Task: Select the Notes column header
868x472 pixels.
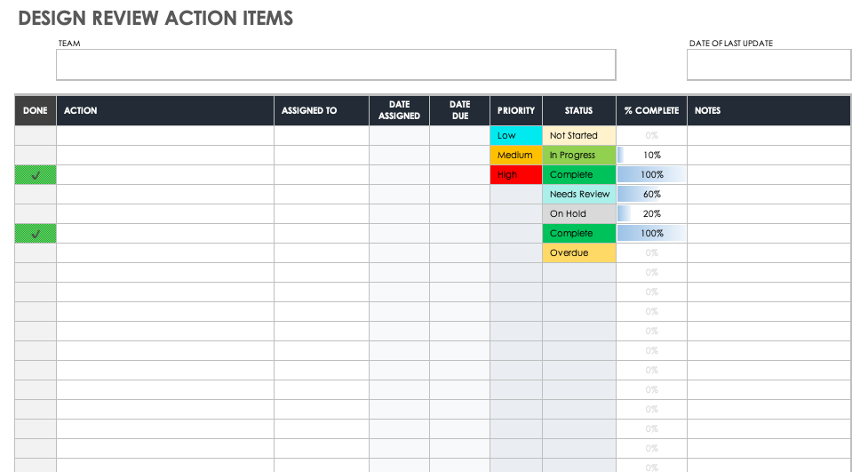Action: tap(769, 111)
